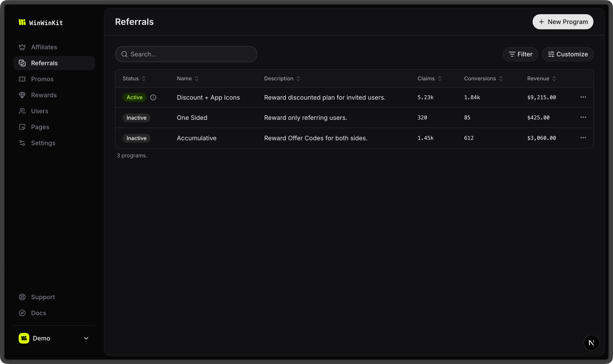Open the Pages section
Viewport: 613px width, 364px height.
tap(54, 127)
